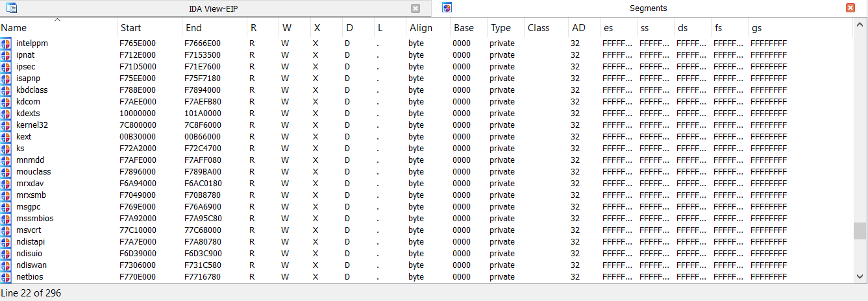Select end address F7894000
The height and width of the screenshot is (301, 868).
click(203, 90)
